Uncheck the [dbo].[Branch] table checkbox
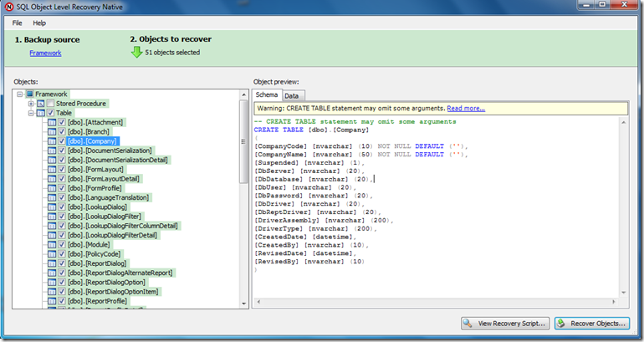The image size is (644, 342). (x=61, y=131)
